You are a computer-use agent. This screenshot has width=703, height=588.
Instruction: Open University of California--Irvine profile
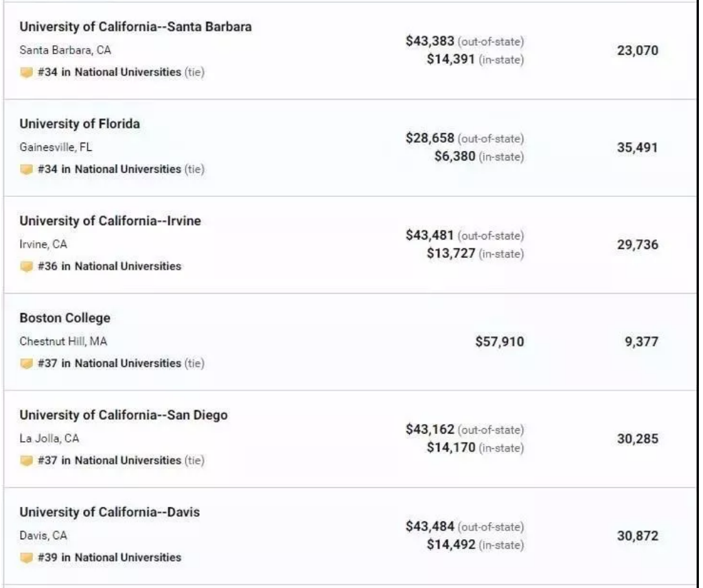pos(110,221)
